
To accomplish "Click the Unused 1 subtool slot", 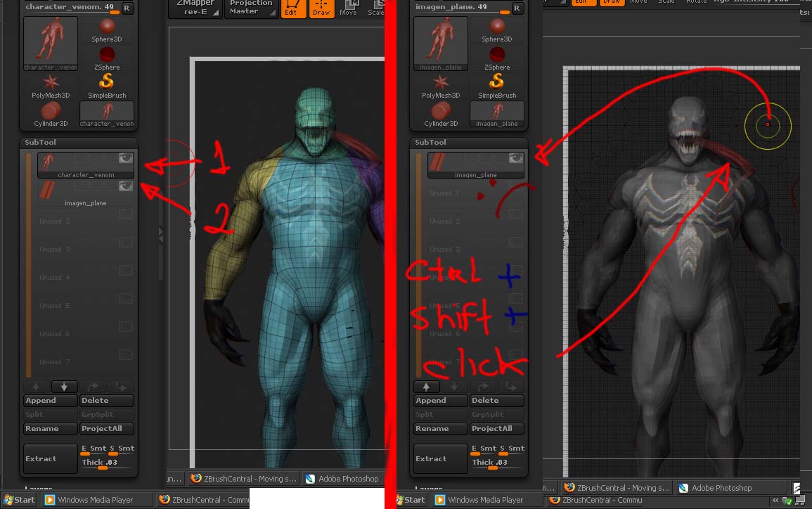I will 475,193.
